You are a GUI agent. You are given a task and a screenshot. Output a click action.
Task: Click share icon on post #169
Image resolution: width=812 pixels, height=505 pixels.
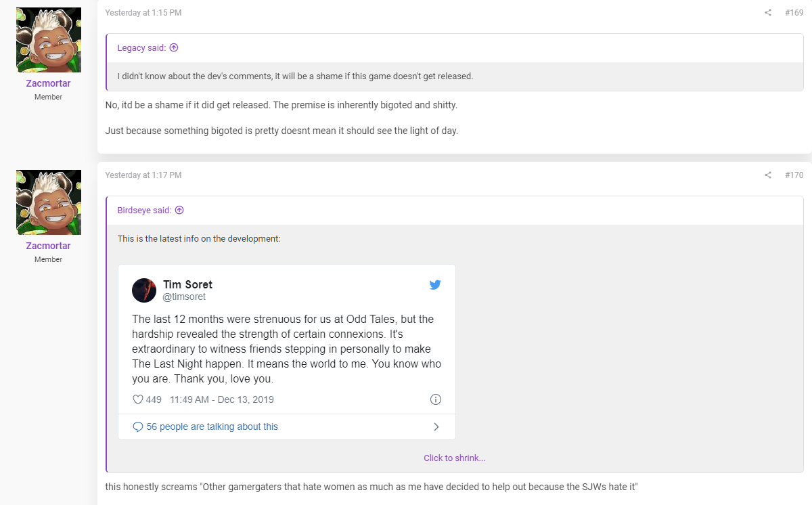point(768,13)
